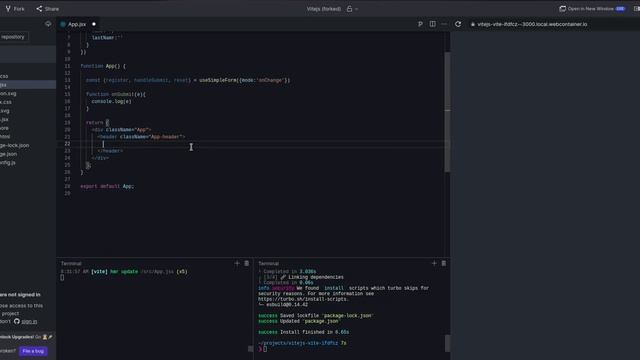The image size is (640, 360).
Task: Open preview in new window
Action: [x=592, y=9]
